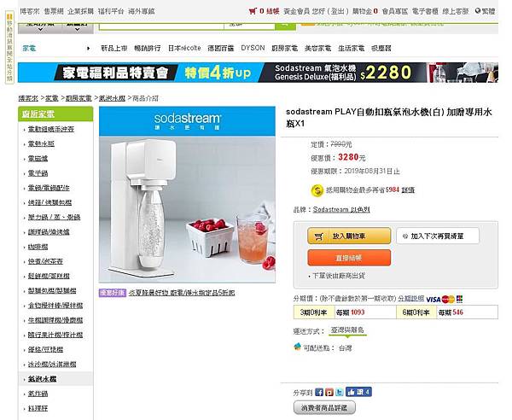Viewport: 512px width, 420px height.
Task: Open the Sodastream brand link
Action: [x=341, y=209]
